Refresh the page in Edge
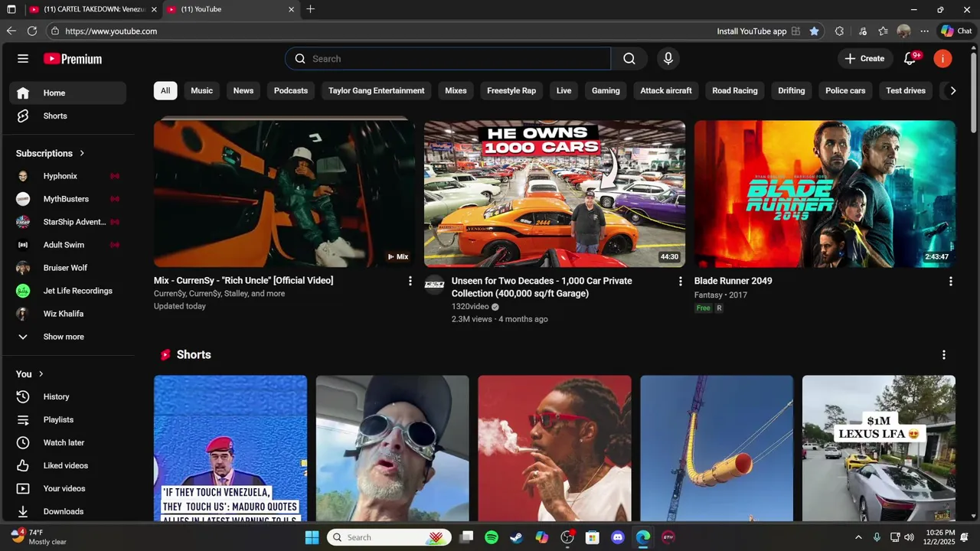Viewport: 980px width, 551px height. tap(32, 31)
